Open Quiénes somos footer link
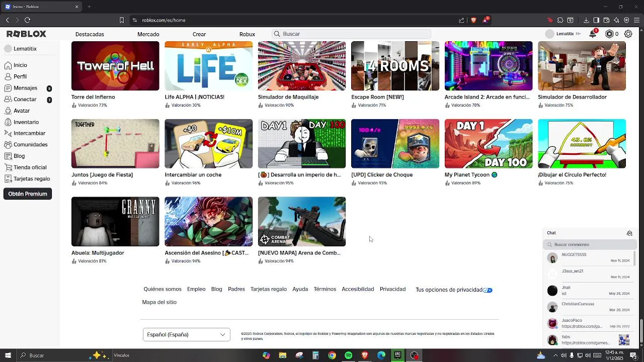The width and height of the screenshot is (644, 362). tap(163, 289)
